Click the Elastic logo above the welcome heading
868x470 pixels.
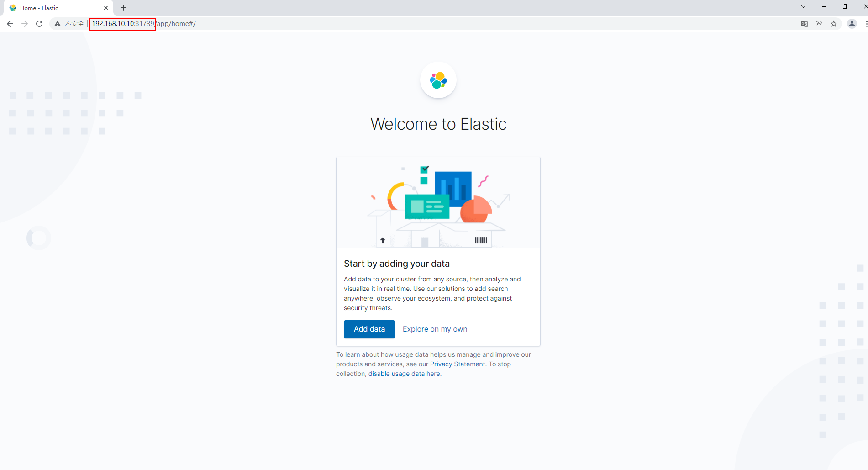pos(438,80)
